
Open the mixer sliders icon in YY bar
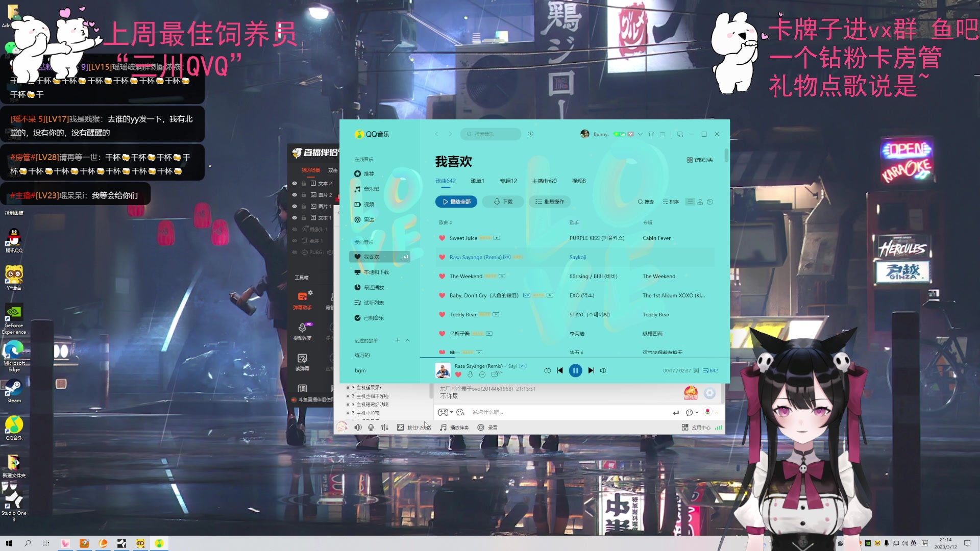[384, 428]
